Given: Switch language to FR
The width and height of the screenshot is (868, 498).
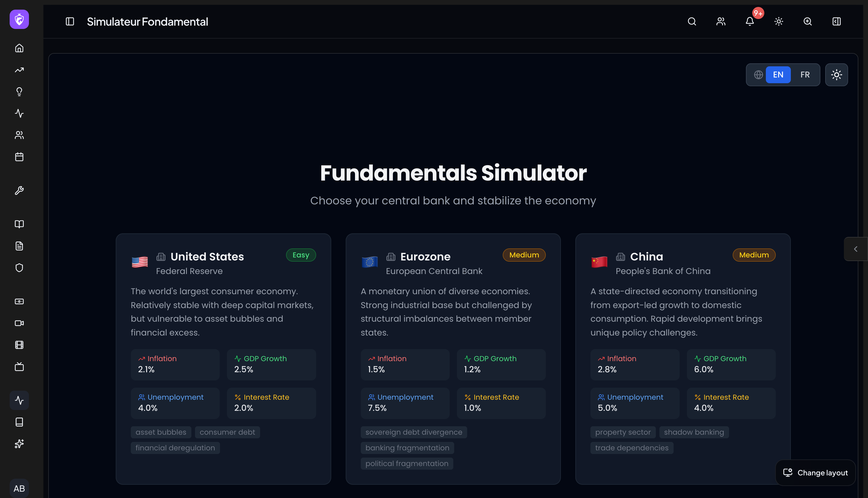Looking at the screenshot, I should coord(805,74).
